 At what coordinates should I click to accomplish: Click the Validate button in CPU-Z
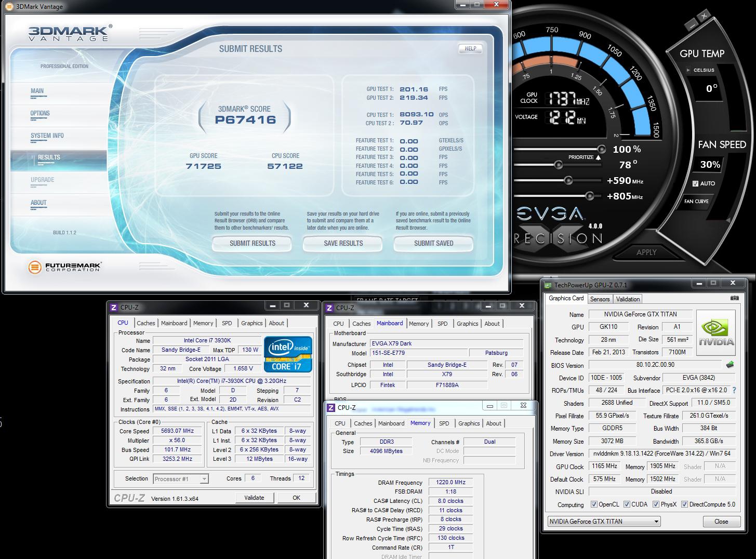pos(254,498)
